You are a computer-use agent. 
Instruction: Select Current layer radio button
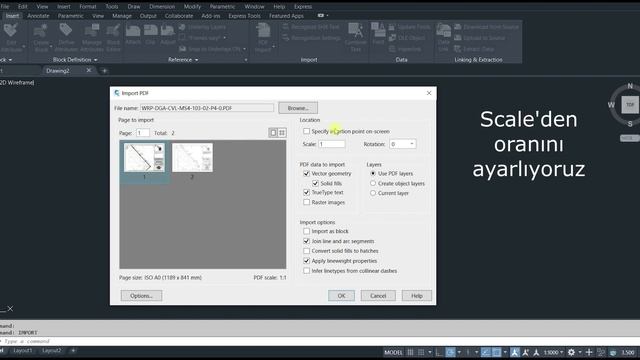click(373, 193)
